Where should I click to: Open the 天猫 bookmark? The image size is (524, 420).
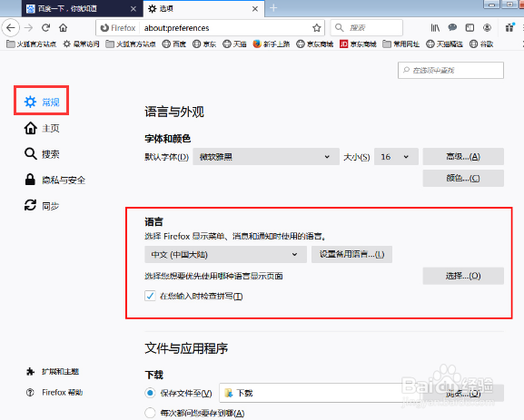234,44
